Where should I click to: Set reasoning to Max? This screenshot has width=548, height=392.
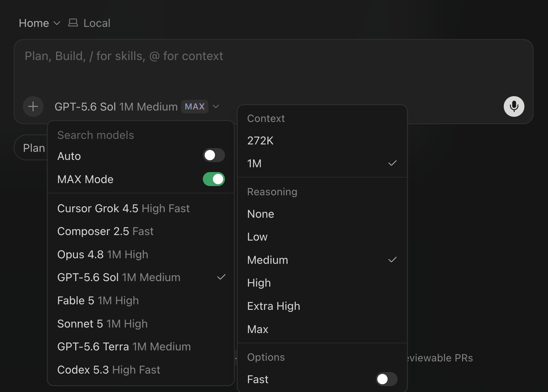pos(322,329)
